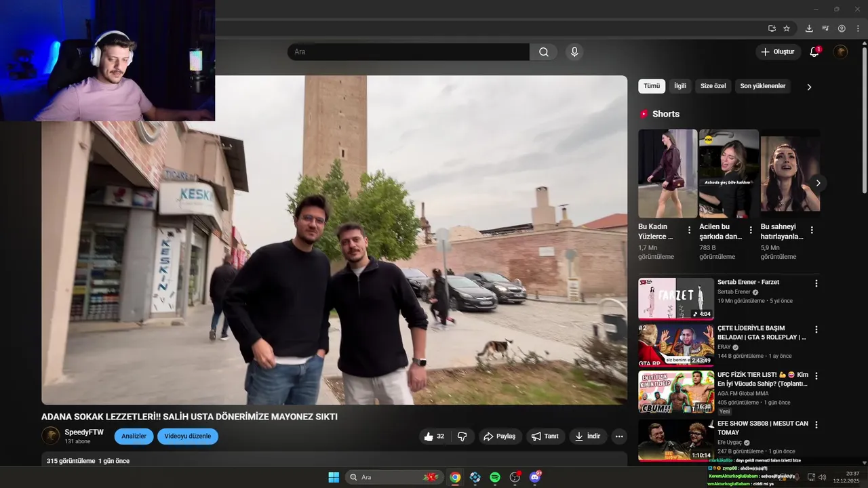
Task: Focus the YouTube Ara search field
Action: [x=408, y=52]
